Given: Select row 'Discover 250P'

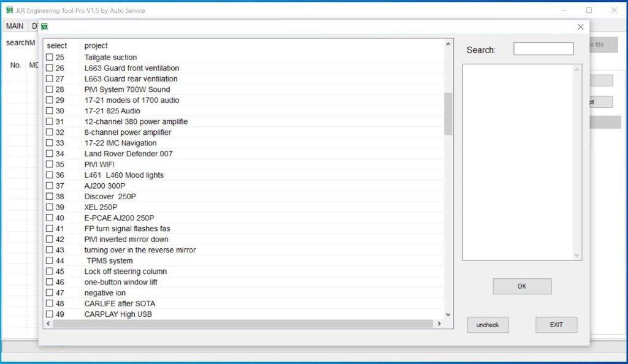Looking at the screenshot, I should click(244, 196).
